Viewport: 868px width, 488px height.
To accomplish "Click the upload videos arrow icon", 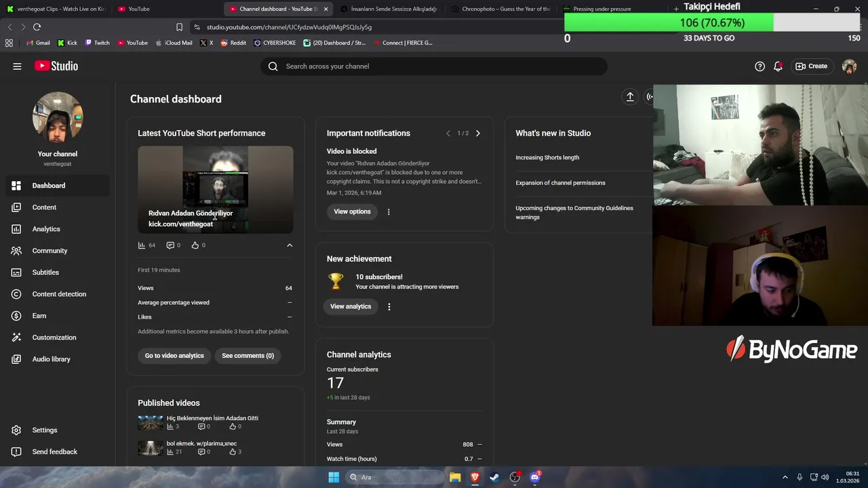I will pos(629,97).
